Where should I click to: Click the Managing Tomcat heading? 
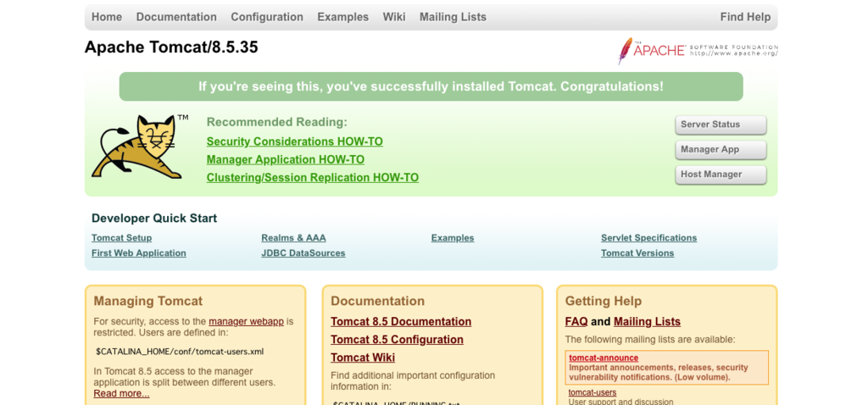click(x=148, y=302)
